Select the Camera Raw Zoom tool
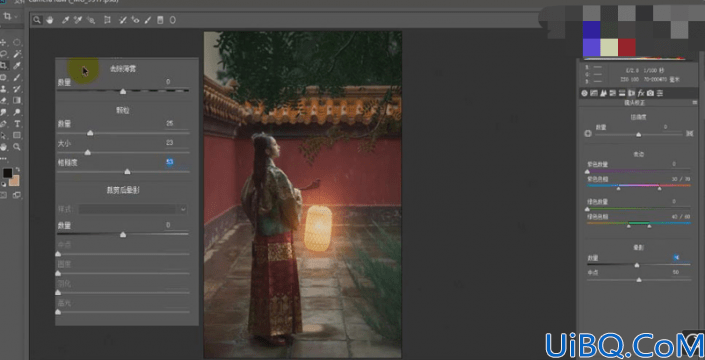The height and width of the screenshot is (360, 705). click(37, 20)
